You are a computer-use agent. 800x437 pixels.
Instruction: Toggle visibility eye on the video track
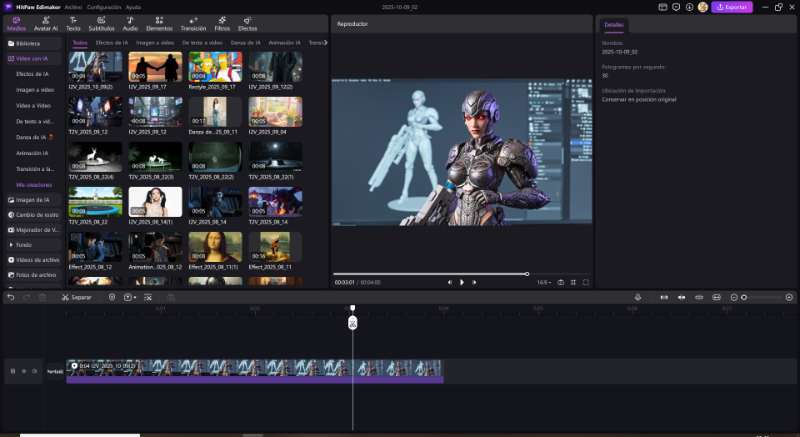click(x=23, y=371)
